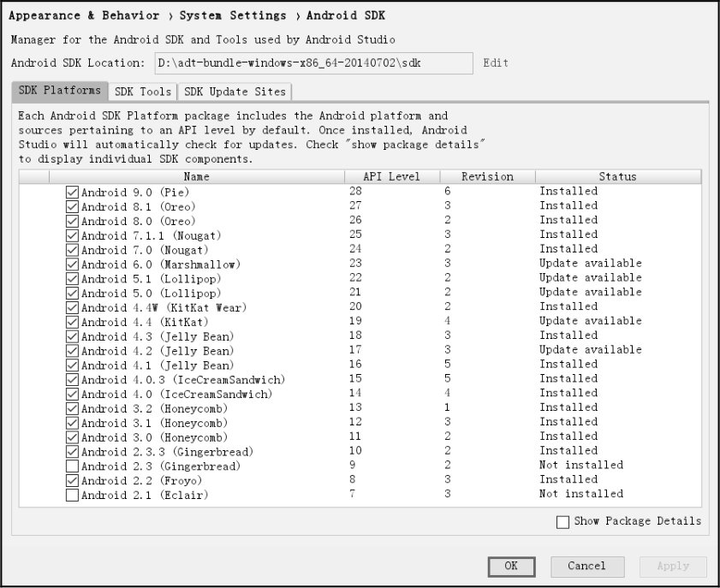Click the Revision column header

pos(487,177)
